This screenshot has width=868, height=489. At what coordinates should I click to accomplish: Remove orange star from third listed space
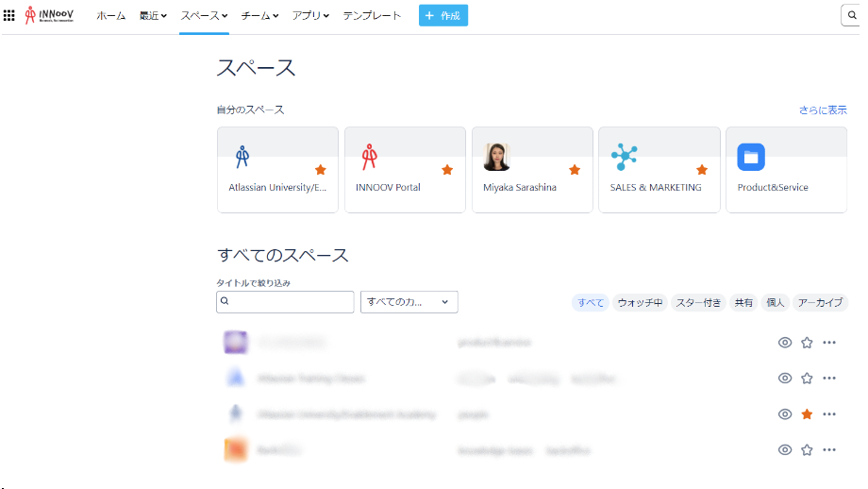[807, 414]
